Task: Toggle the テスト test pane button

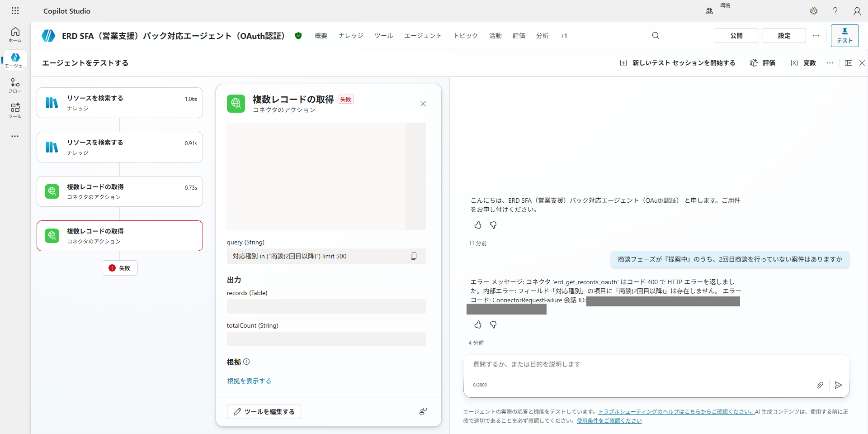Action: (844, 36)
